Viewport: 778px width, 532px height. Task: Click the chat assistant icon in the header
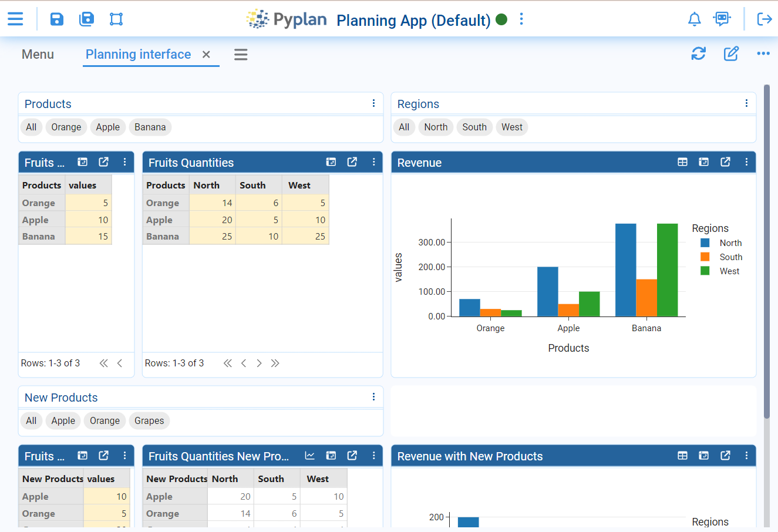coord(722,19)
